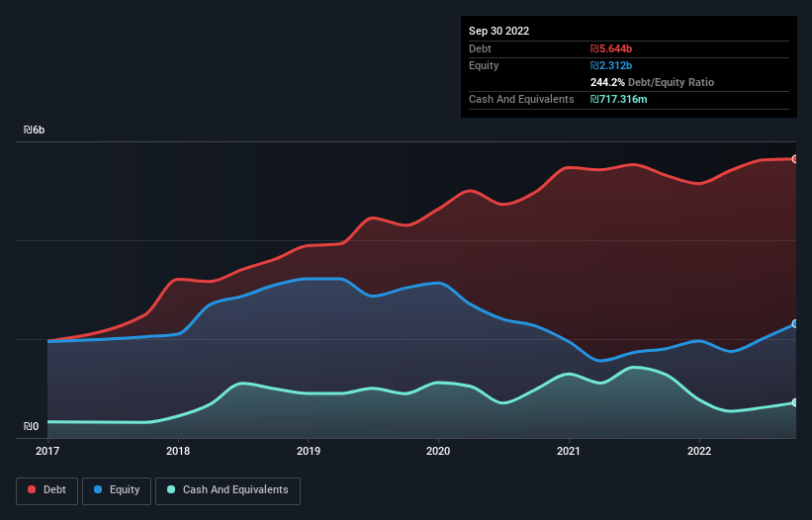Click the teal Cash legend dot

tap(171, 489)
